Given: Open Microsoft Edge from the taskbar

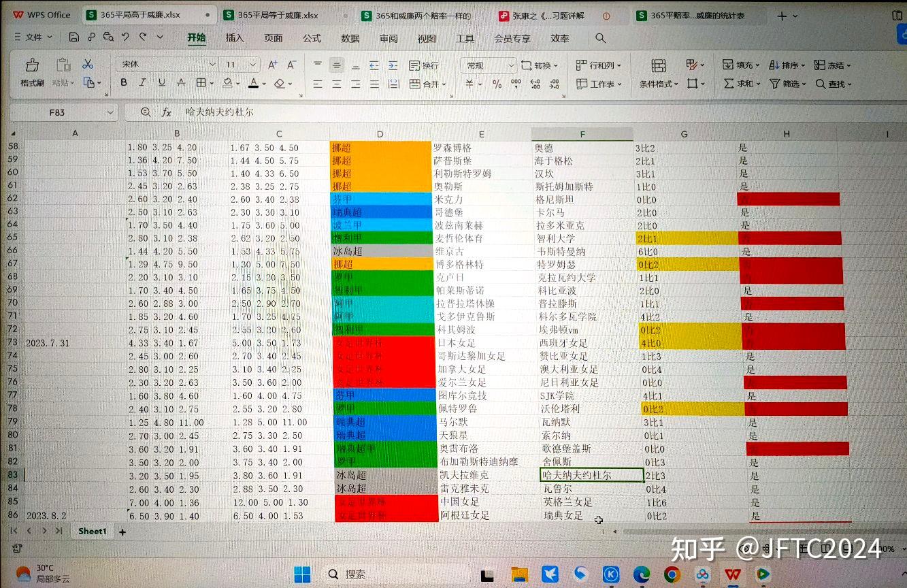Looking at the screenshot, I should click(641, 574).
